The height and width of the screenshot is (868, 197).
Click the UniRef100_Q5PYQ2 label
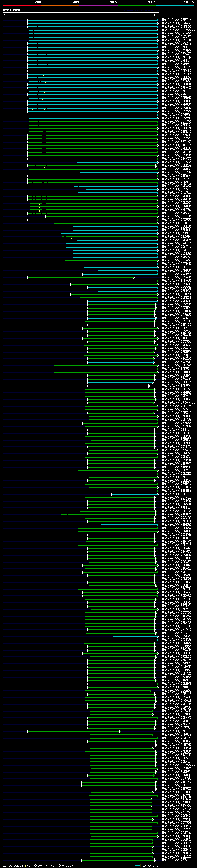pos(176,57)
